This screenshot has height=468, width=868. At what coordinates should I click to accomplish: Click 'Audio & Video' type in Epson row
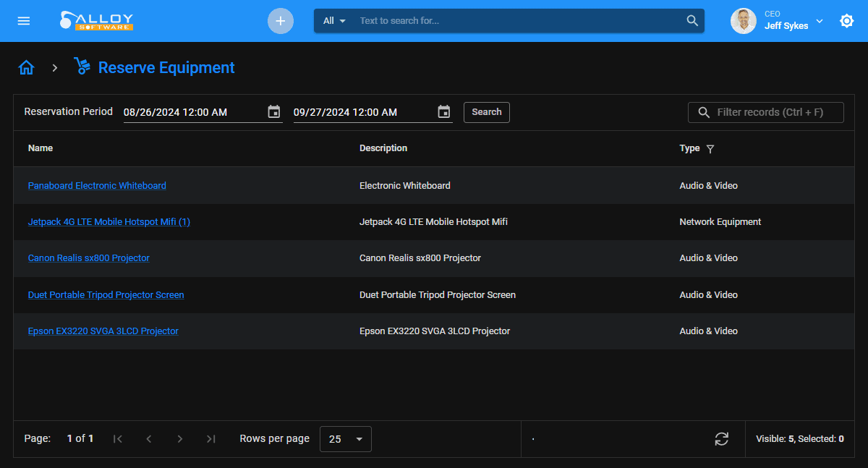click(709, 331)
